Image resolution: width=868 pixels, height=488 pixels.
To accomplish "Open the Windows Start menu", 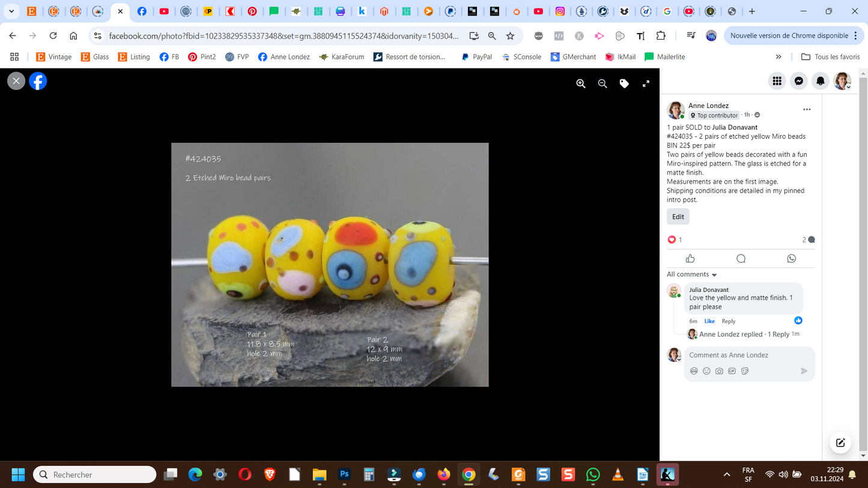I will (x=18, y=475).
